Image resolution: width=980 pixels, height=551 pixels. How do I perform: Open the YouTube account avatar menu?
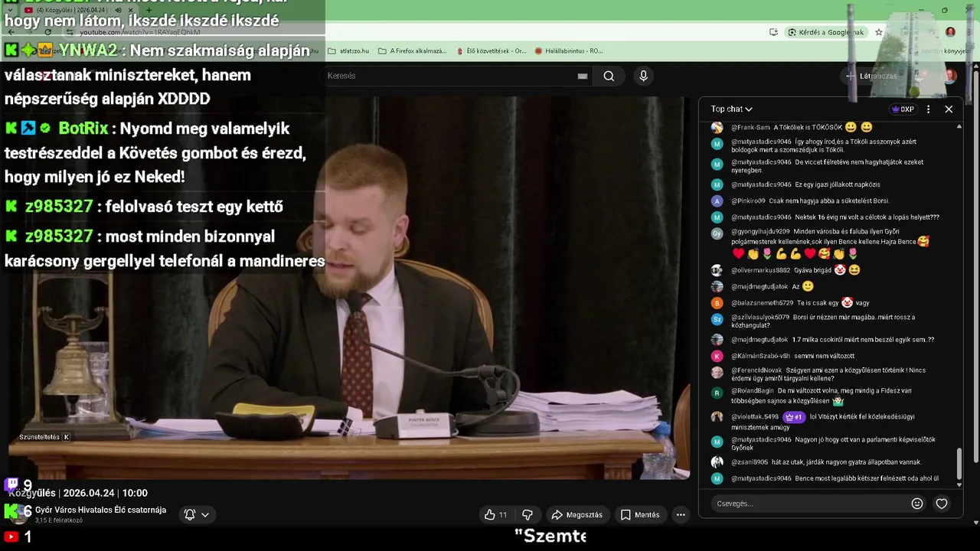coord(949,76)
